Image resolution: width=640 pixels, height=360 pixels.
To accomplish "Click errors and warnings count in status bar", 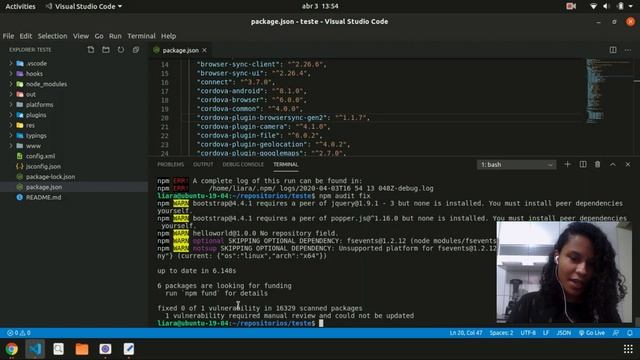I will [19, 333].
